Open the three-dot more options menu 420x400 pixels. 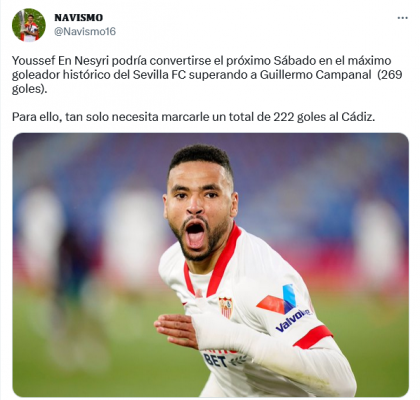402,18
